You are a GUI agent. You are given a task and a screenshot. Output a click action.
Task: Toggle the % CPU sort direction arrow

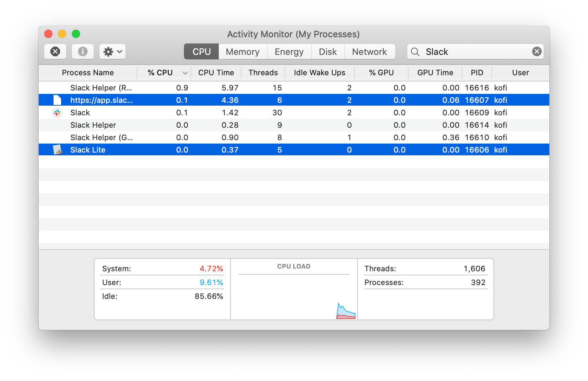(x=185, y=73)
